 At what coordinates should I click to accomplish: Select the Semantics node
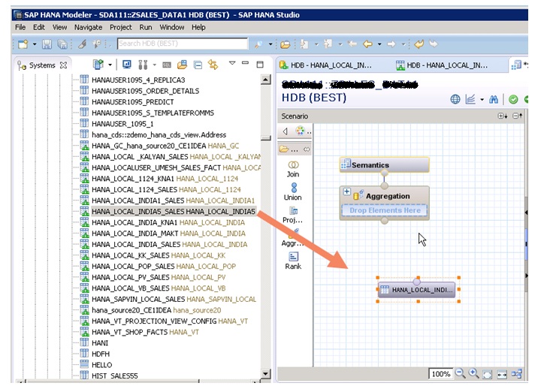(x=385, y=164)
